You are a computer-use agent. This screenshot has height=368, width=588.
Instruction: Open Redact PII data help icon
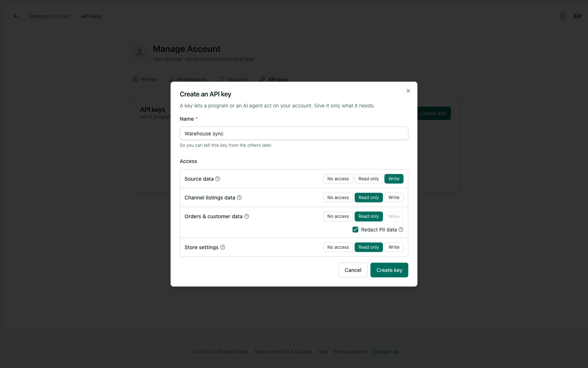click(401, 230)
